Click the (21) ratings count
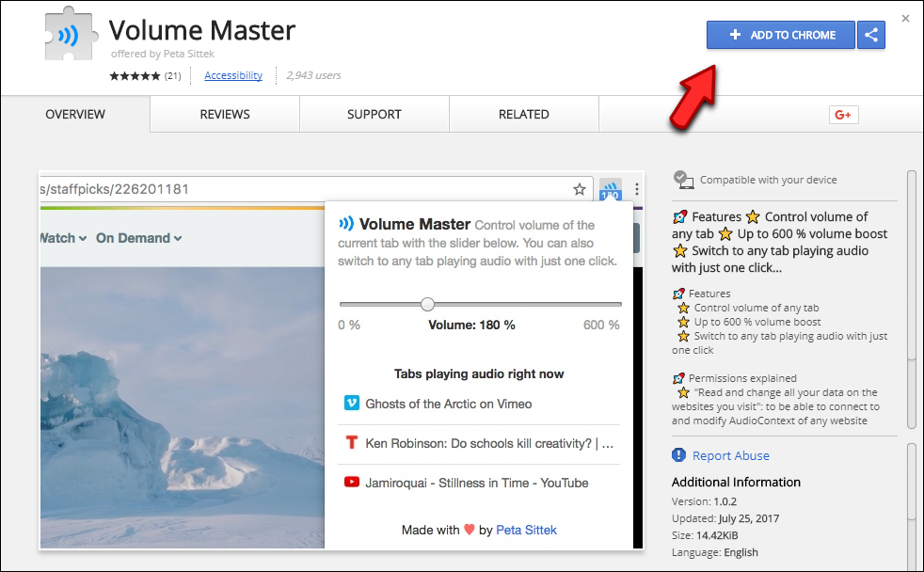 tap(172, 75)
